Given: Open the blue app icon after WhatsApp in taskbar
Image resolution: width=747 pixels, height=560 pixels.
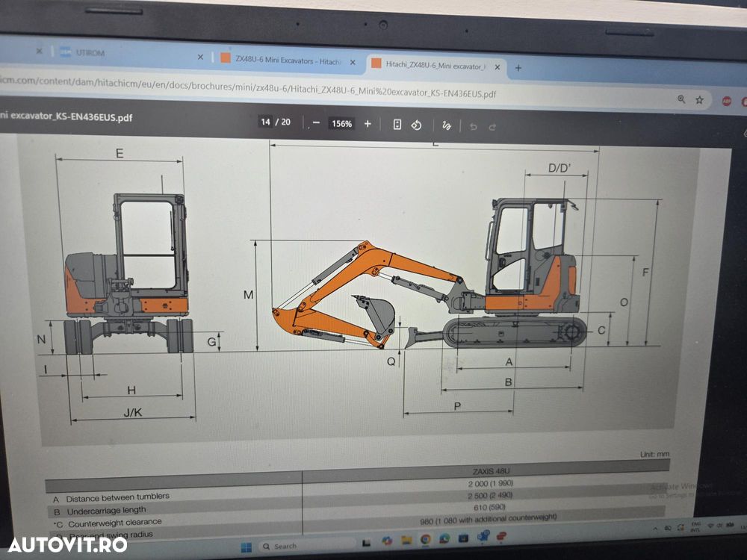Looking at the screenshot, I should point(463,538).
